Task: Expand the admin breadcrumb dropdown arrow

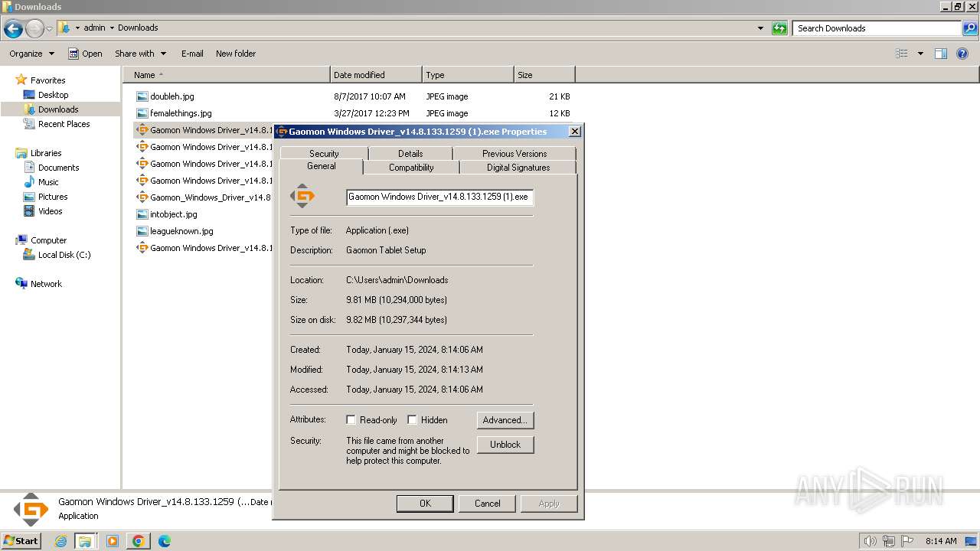Action: click(112, 28)
